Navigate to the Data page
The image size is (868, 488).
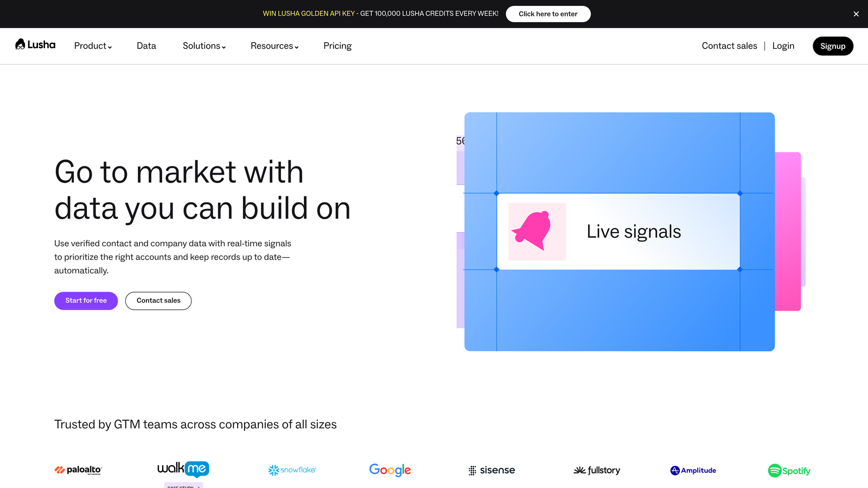(146, 46)
